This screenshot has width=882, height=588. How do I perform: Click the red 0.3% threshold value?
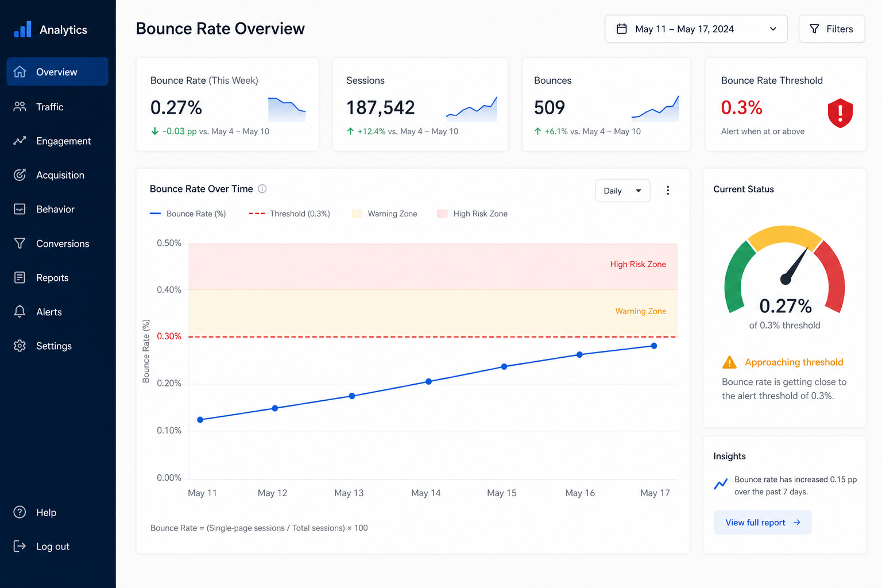coord(741,107)
